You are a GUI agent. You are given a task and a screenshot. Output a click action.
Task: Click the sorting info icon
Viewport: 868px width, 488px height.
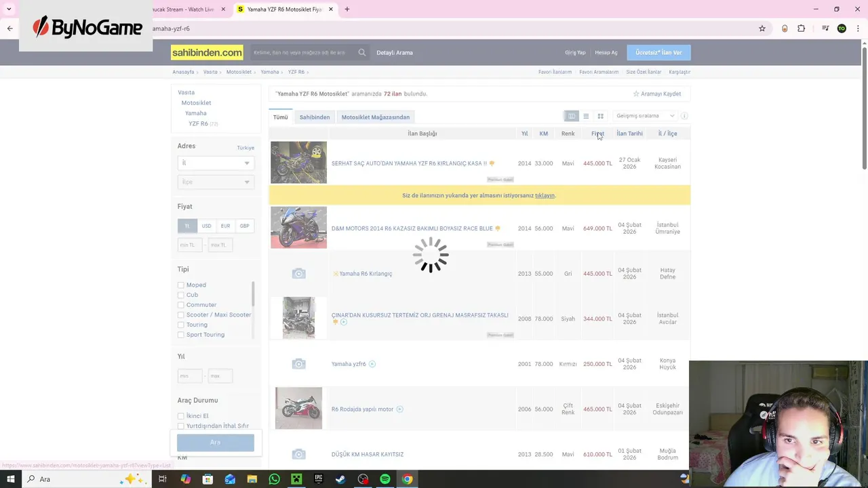tap(684, 116)
